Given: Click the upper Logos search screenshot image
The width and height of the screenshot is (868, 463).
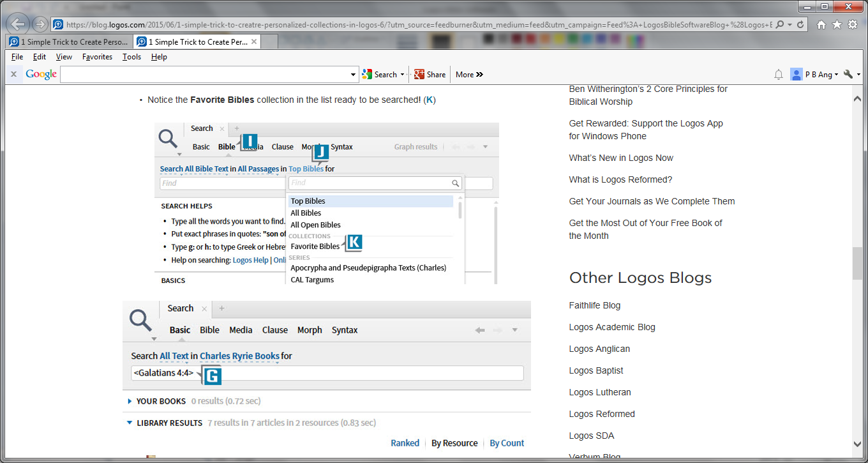Looking at the screenshot, I should (x=326, y=203).
